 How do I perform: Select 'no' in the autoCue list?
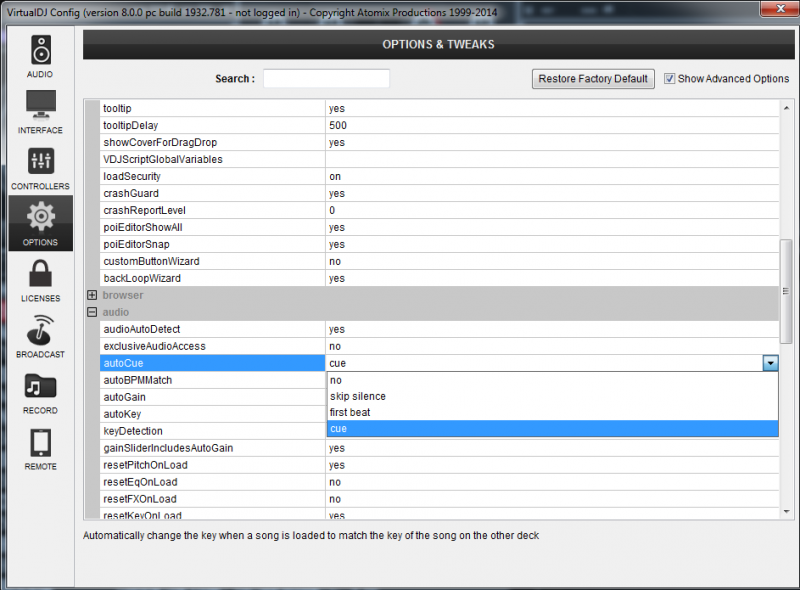(x=336, y=380)
